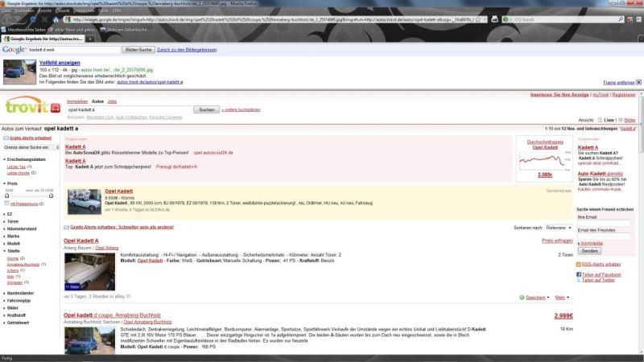Open the Sortieren nach Relevanz dropdown

click(559, 228)
